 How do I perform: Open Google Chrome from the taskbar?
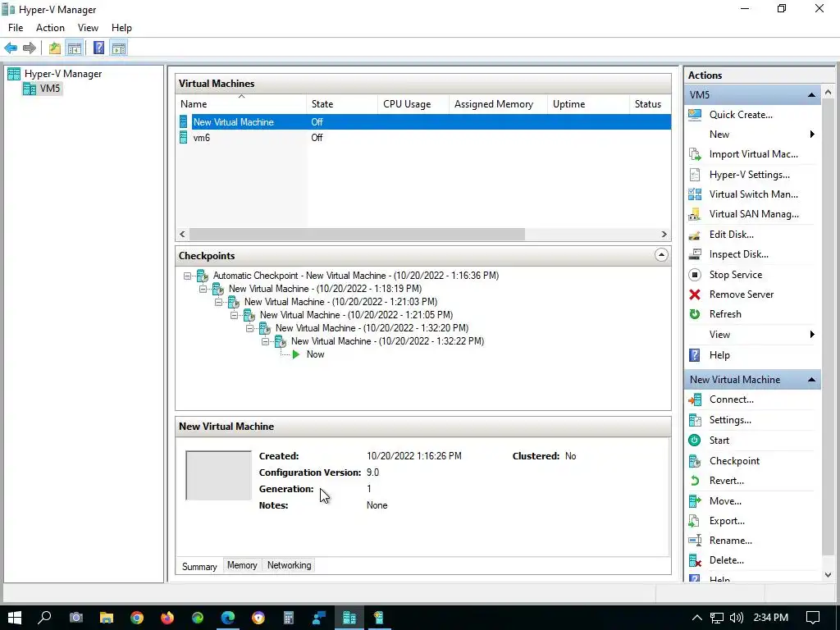click(x=137, y=618)
